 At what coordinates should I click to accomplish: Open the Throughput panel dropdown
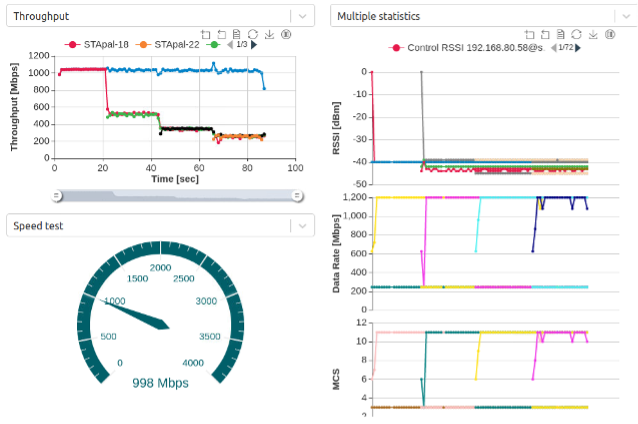click(x=303, y=16)
